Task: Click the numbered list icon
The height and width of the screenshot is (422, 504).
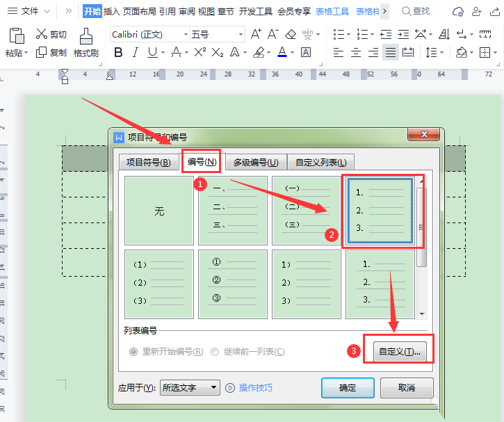Action: pyautogui.click(x=363, y=34)
